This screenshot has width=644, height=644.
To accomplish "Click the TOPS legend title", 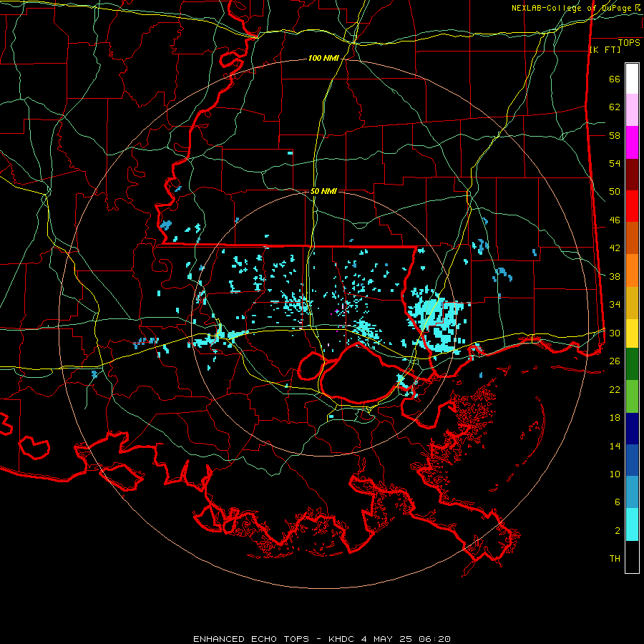I will [x=629, y=43].
